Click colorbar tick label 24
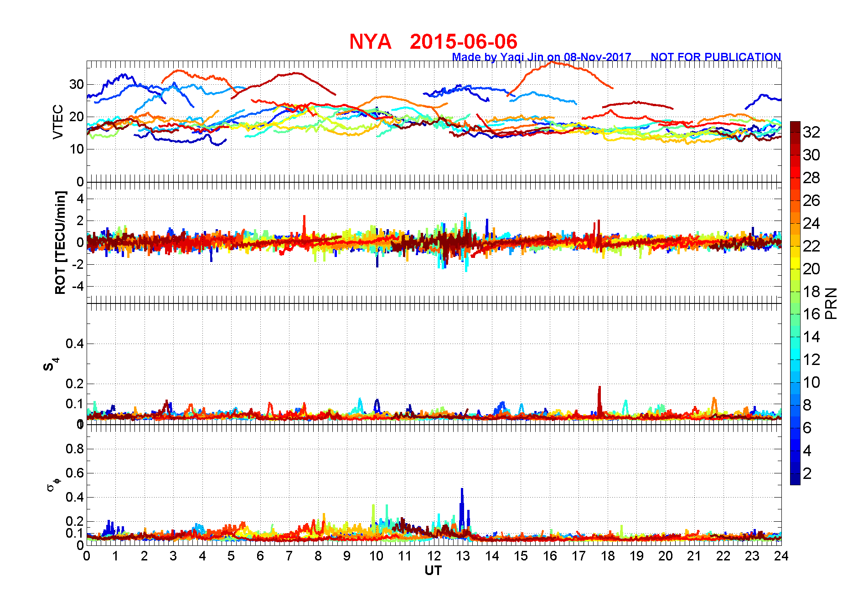Image resolution: width=868 pixels, height=606 pixels. tap(811, 223)
